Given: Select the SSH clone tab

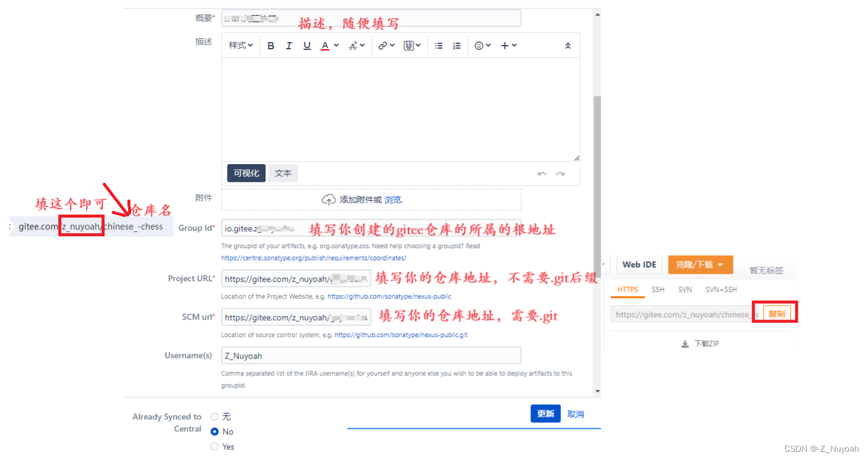Looking at the screenshot, I should coord(658,290).
